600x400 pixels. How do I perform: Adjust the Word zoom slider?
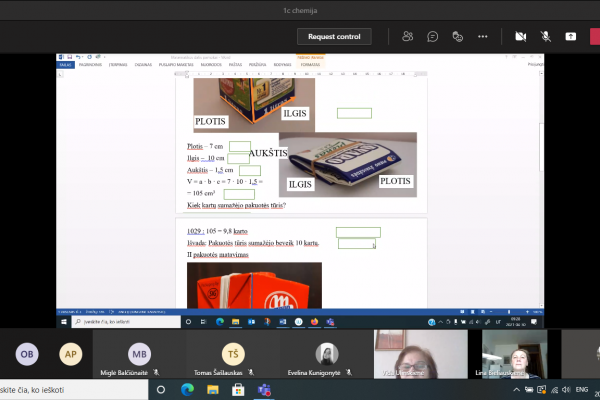[509, 312]
